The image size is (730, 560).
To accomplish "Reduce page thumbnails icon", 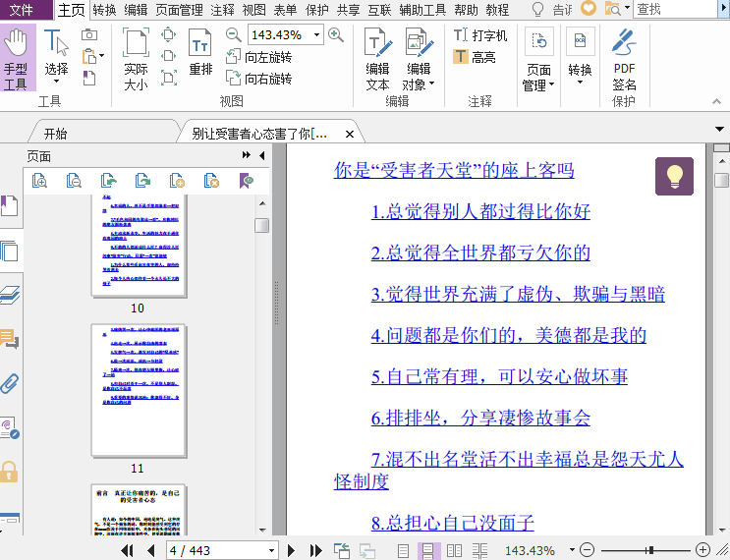I will tap(74, 180).
